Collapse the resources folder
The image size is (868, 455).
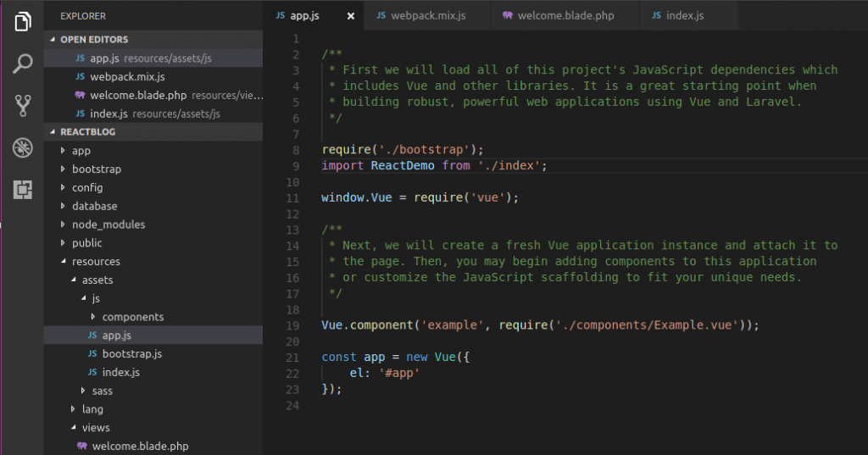coord(64,262)
